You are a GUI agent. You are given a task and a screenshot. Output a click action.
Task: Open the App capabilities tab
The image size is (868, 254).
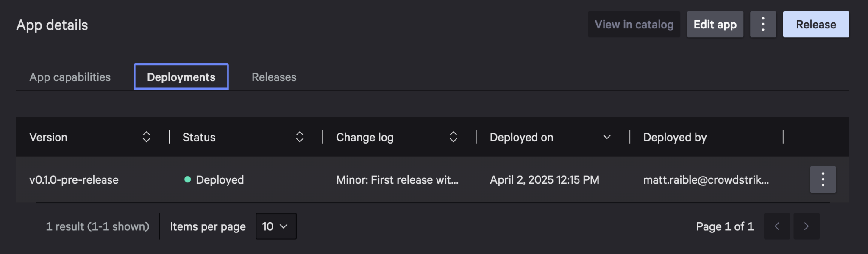tap(70, 77)
